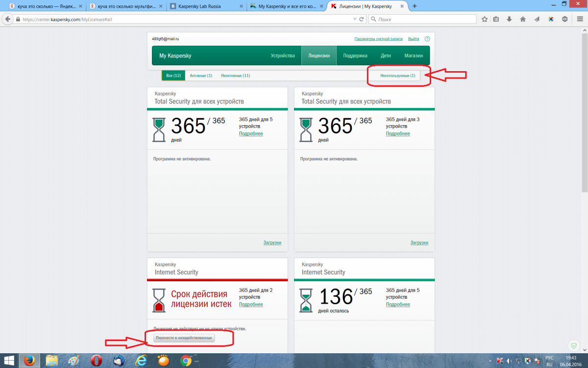Go back with the browser back arrow
Screen dimensions: 588x368
(x=7, y=19)
